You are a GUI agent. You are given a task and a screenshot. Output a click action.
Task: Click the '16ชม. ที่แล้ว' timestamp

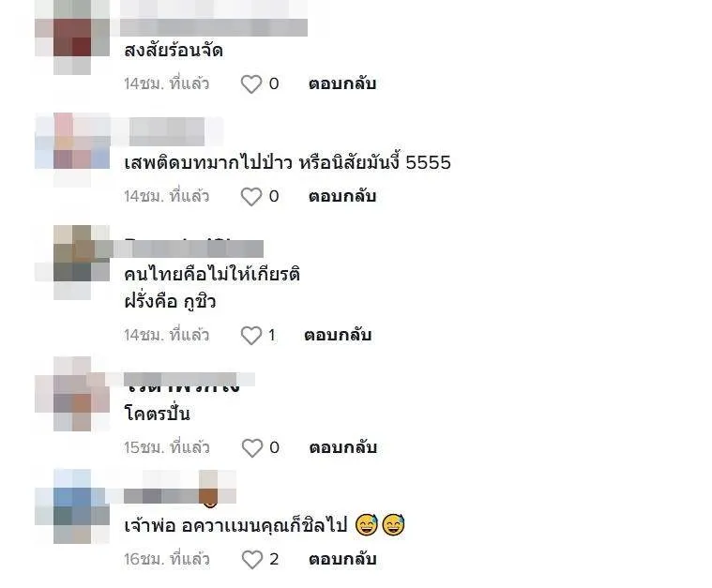point(167,559)
